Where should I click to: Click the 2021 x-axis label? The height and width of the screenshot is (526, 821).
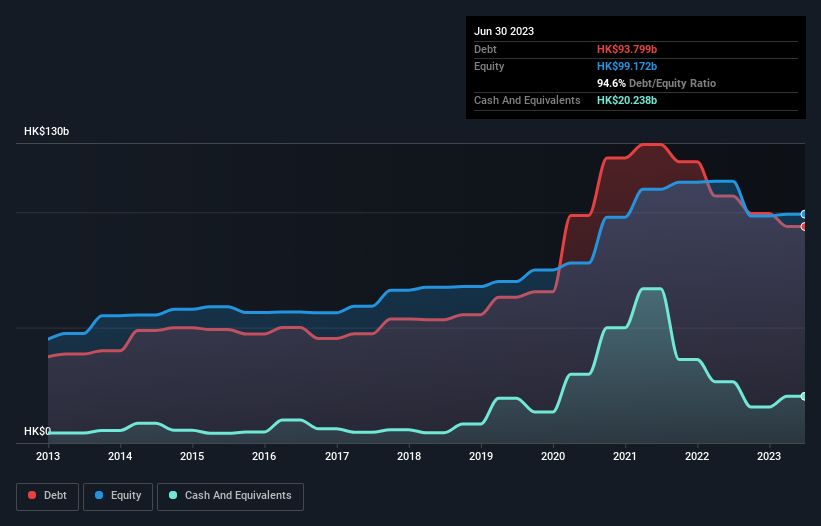point(625,456)
